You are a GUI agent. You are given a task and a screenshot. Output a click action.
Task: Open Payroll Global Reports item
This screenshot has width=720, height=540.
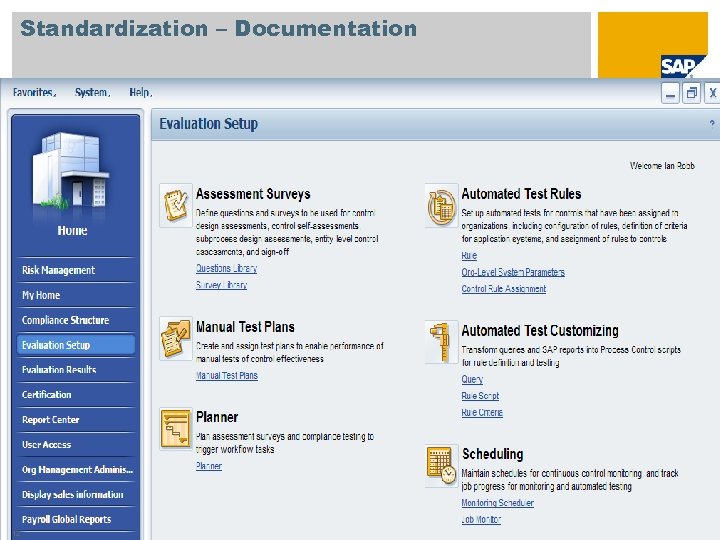pos(76,519)
